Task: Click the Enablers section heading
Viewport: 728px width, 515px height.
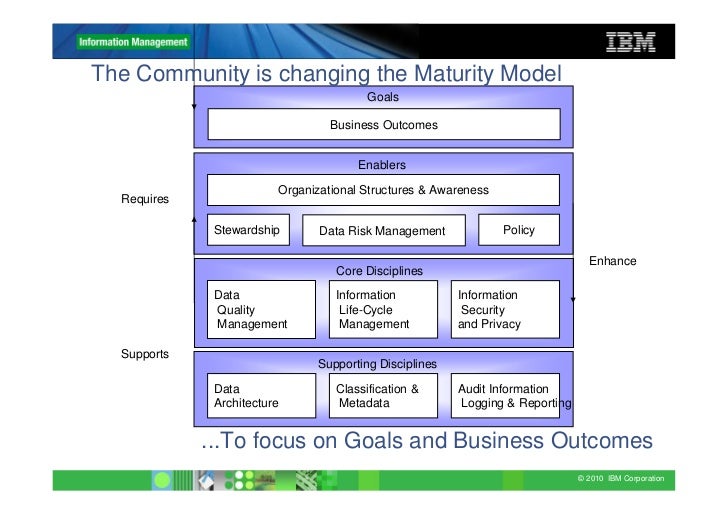Action: pos(382,164)
